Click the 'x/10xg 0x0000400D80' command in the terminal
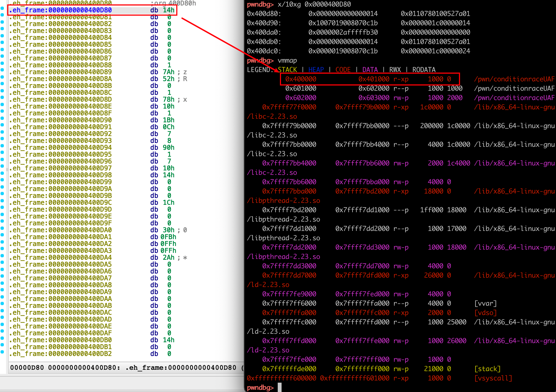The width and height of the screenshot is (556, 392). pyautogui.click(x=314, y=4)
